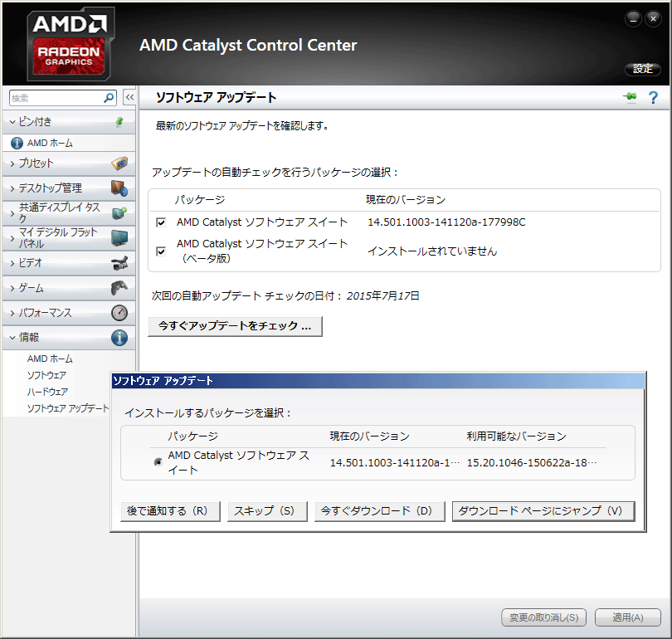The height and width of the screenshot is (639, 672).
Task: Minimize the Catalyst Control Center window
Action: coord(633,18)
